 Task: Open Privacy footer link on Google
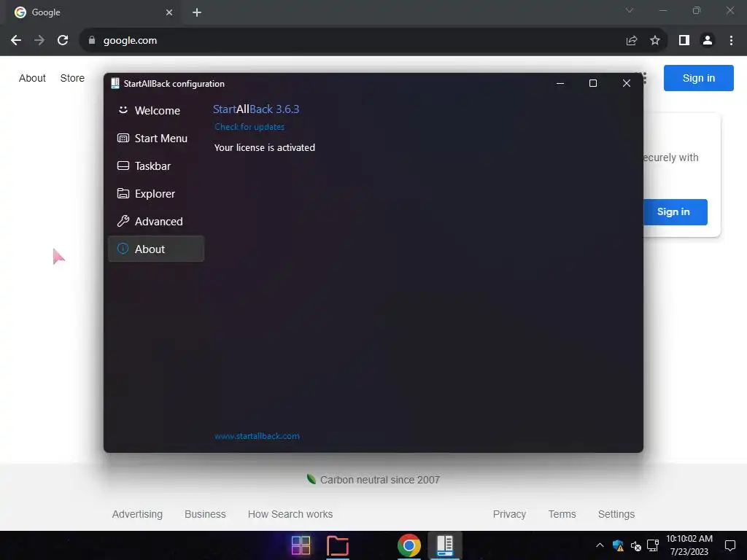click(509, 514)
